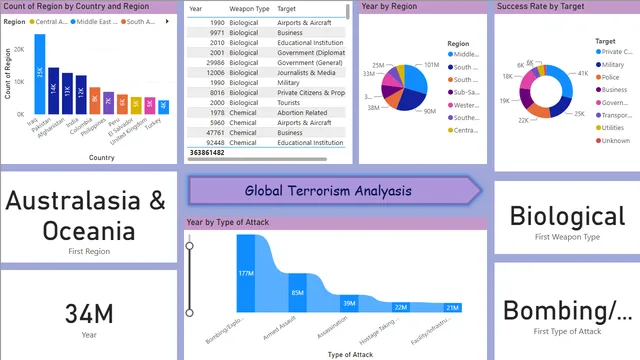This screenshot has width=640, height=360.
Task: Click Transpor... entry in Target legend
Action: coord(613,115)
